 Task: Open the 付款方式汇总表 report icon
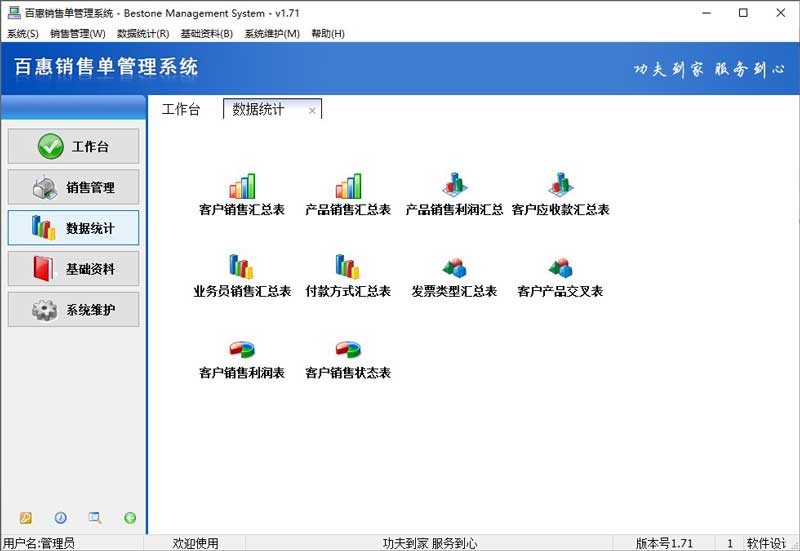tap(348, 267)
